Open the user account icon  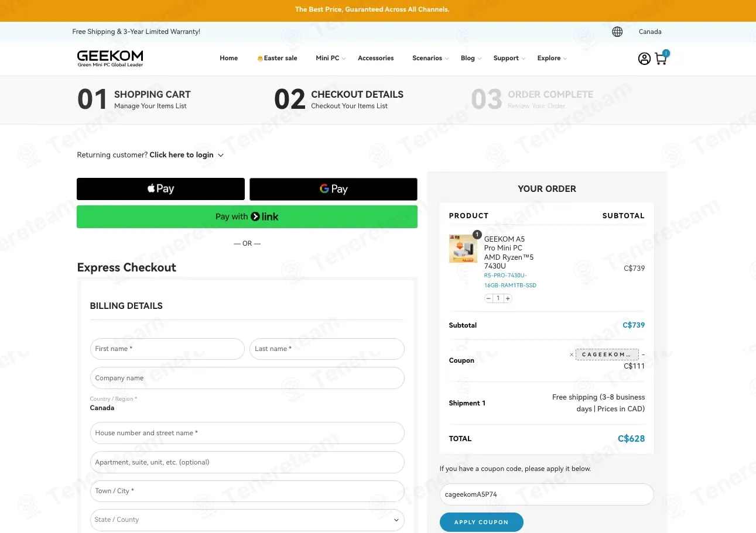(644, 59)
